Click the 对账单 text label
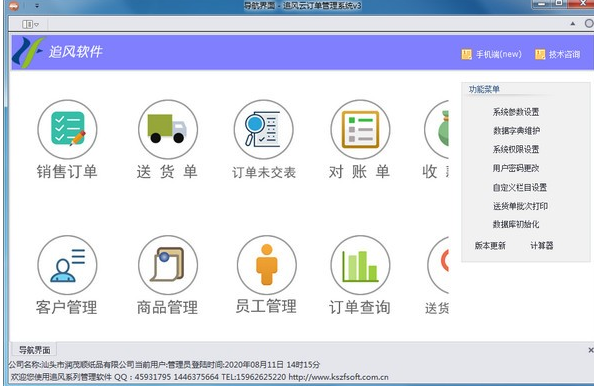This screenshot has height=386, width=594. point(360,172)
